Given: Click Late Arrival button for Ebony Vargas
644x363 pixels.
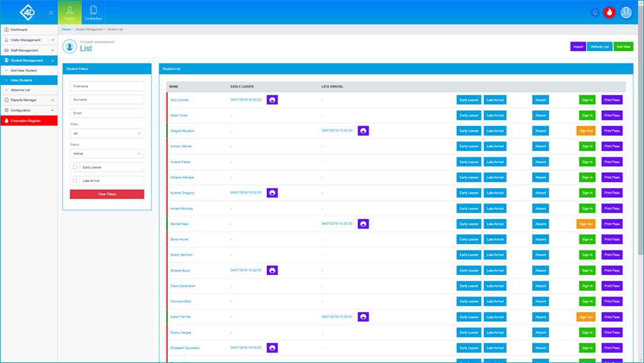Looking at the screenshot, I should coord(495,333).
